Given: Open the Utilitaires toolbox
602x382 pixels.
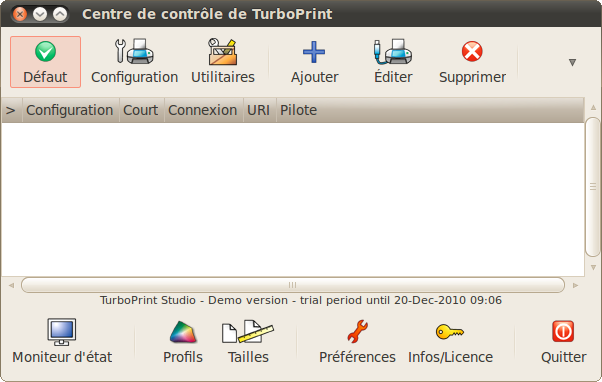Looking at the screenshot, I should coord(223,62).
